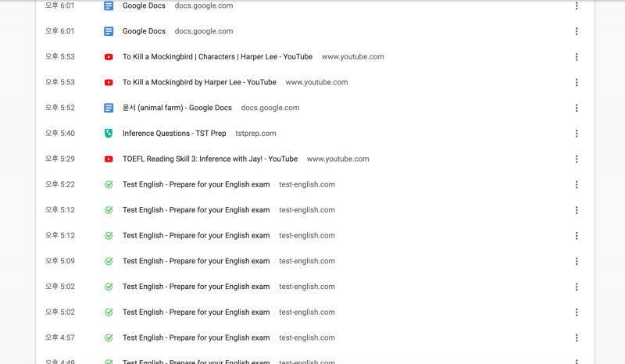Open TOEFL Reading Skill 3 Inference with Jay link
Viewport: 625px width, 364px height.
tap(210, 159)
